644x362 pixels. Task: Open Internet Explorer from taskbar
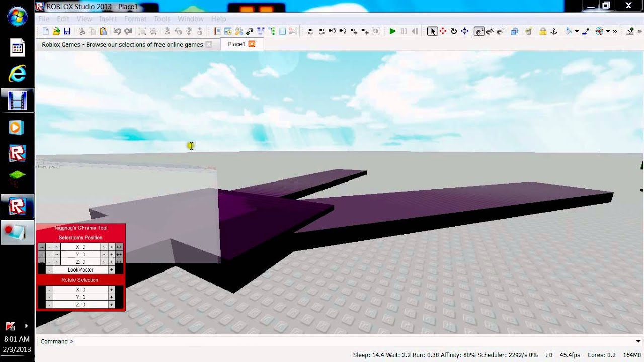17,74
